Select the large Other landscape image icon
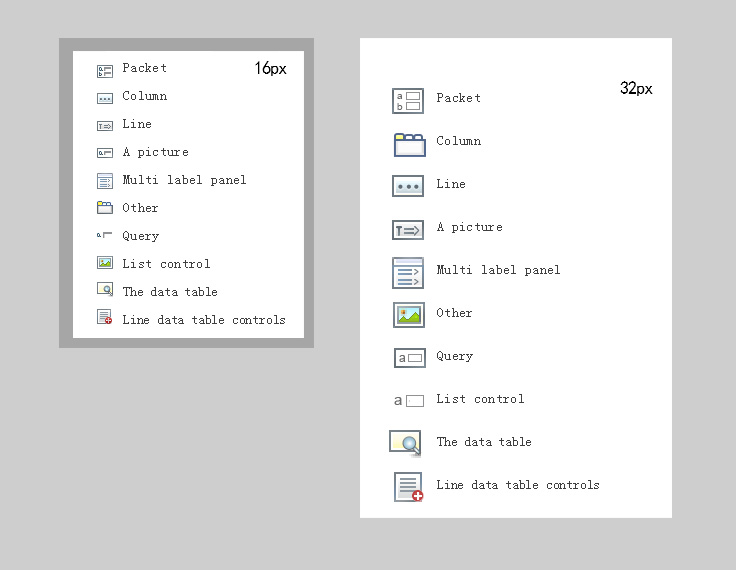 point(409,315)
